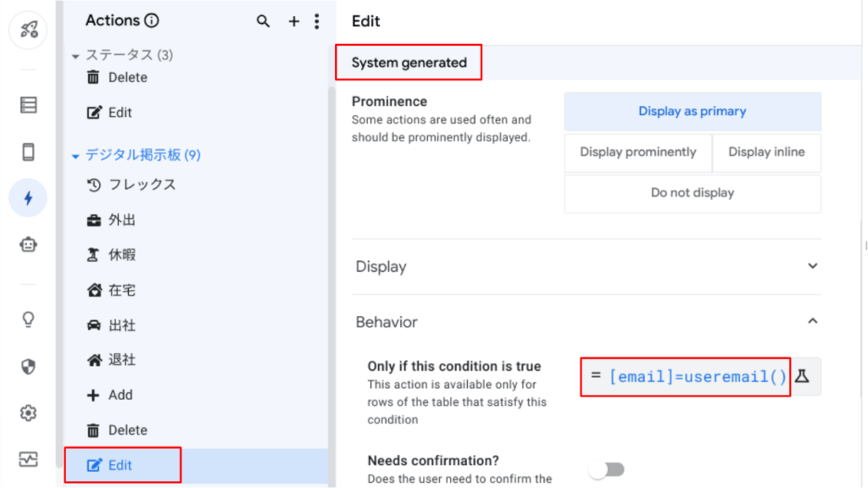
Task: Select the Do not display option
Action: (x=693, y=193)
